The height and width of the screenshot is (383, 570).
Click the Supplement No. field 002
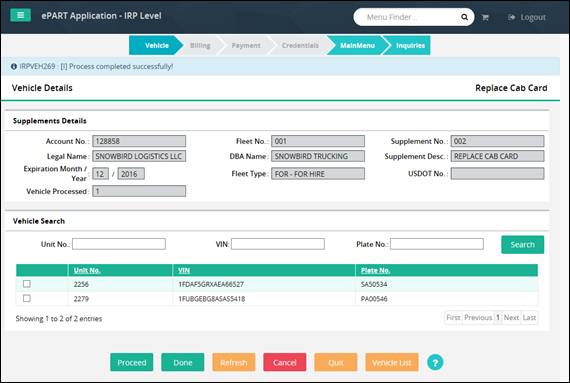click(x=497, y=141)
